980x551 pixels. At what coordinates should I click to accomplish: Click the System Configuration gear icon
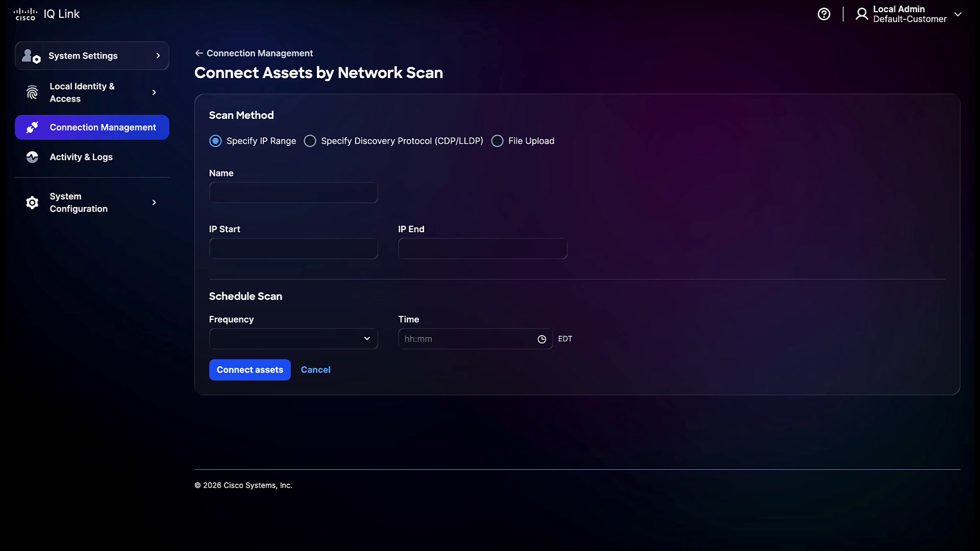(32, 203)
